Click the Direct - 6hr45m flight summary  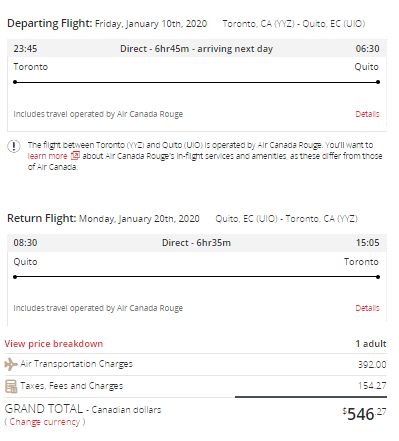tap(196, 49)
